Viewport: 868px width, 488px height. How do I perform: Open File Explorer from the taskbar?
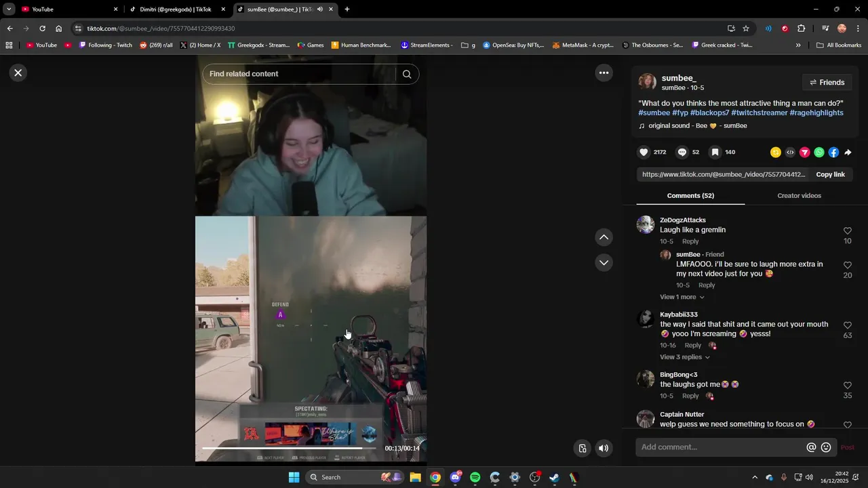click(416, 477)
